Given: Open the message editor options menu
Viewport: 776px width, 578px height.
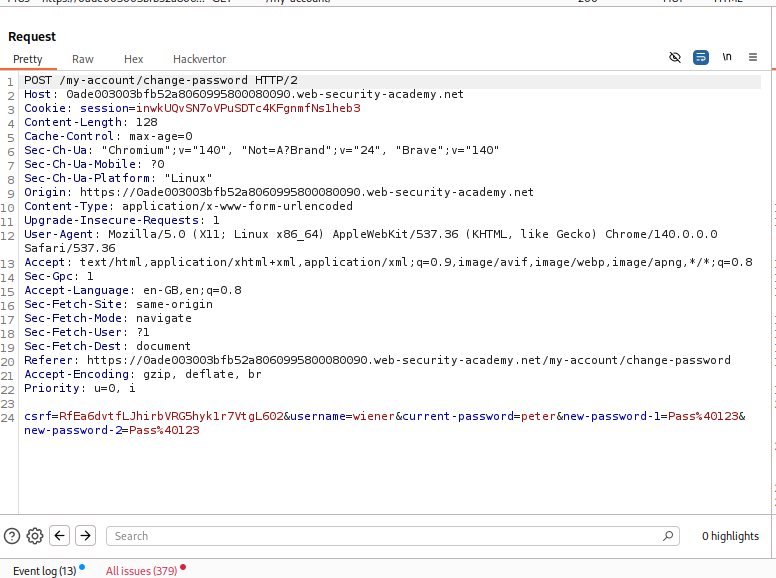Looking at the screenshot, I should coord(755,58).
